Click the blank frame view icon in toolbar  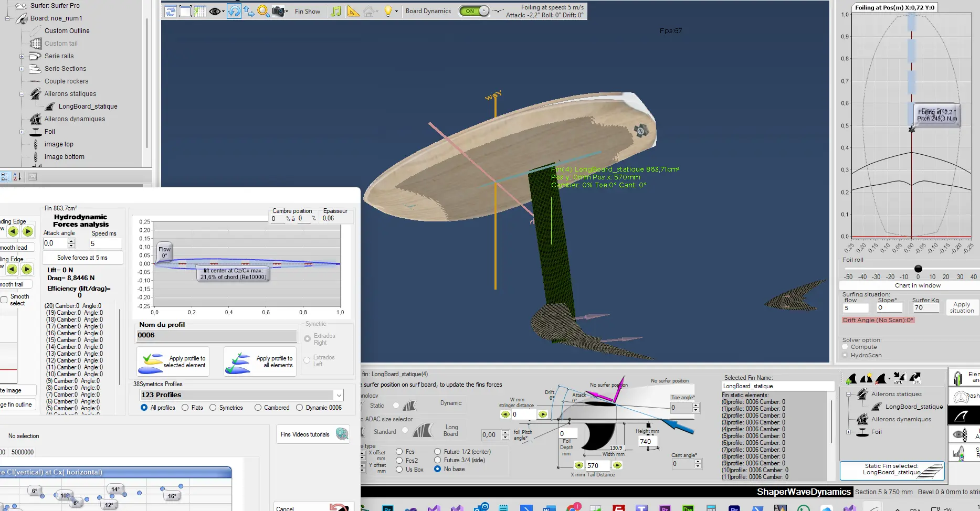pos(185,11)
